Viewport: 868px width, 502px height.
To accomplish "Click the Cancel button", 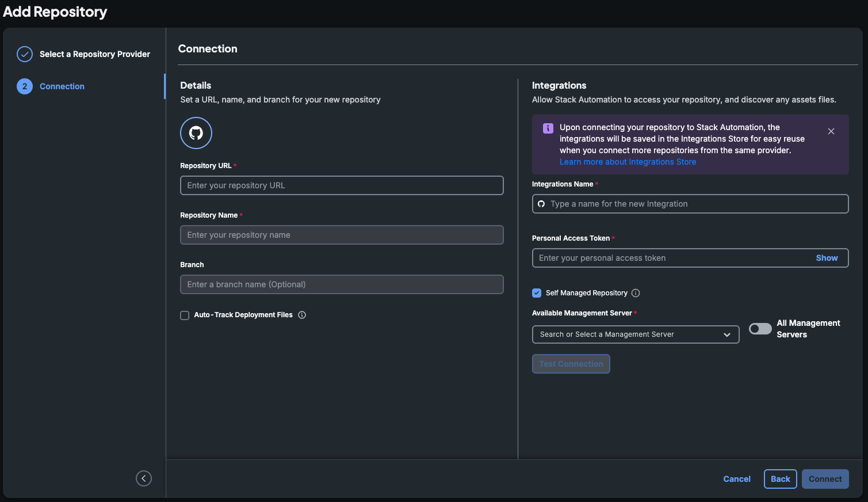I will (x=737, y=479).
